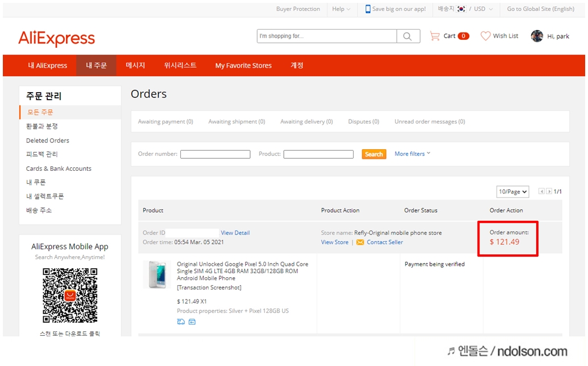This screenshot has height=366, width=588.
Task: Click the Hi, park account greeting
Action: pos(558,36)
